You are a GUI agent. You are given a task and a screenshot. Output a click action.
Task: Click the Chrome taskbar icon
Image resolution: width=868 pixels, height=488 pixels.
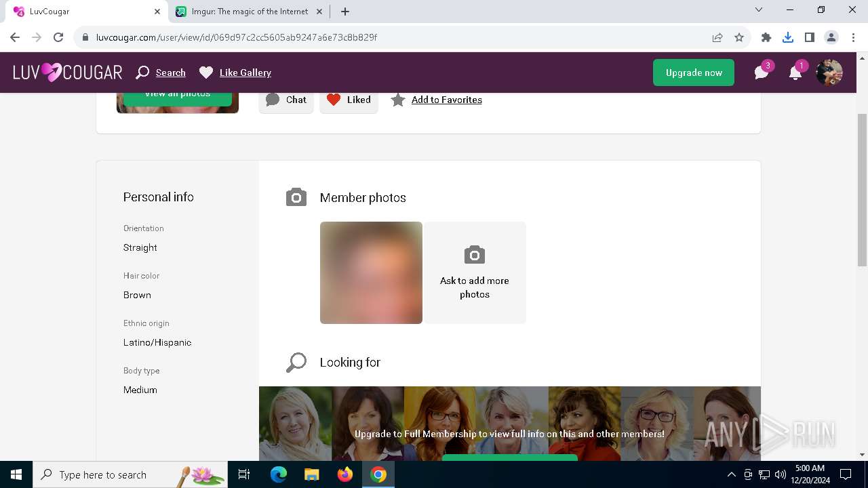[378, 474]
